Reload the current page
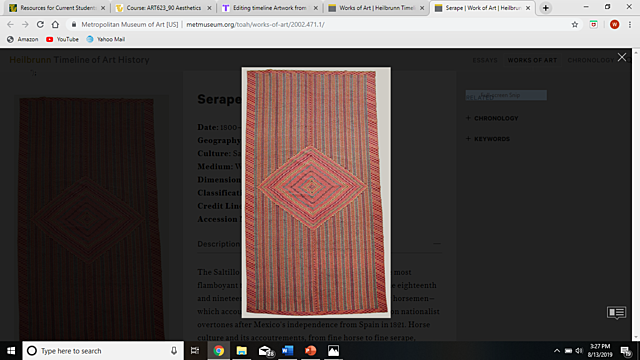Image resolution: width=640 pixels, height=360 pixels. [40, 24]
